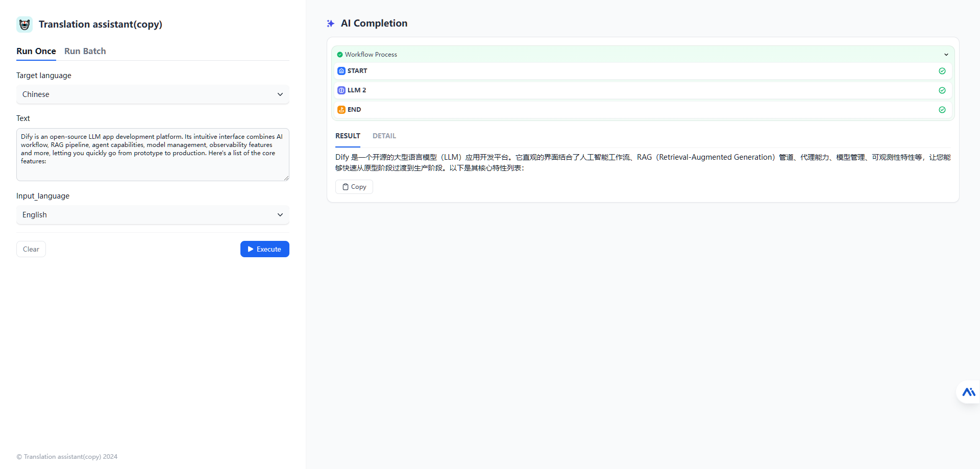Click the LLM 2 node icon
980x469 pixels.
pyautogui.click(x=341, y=90)
